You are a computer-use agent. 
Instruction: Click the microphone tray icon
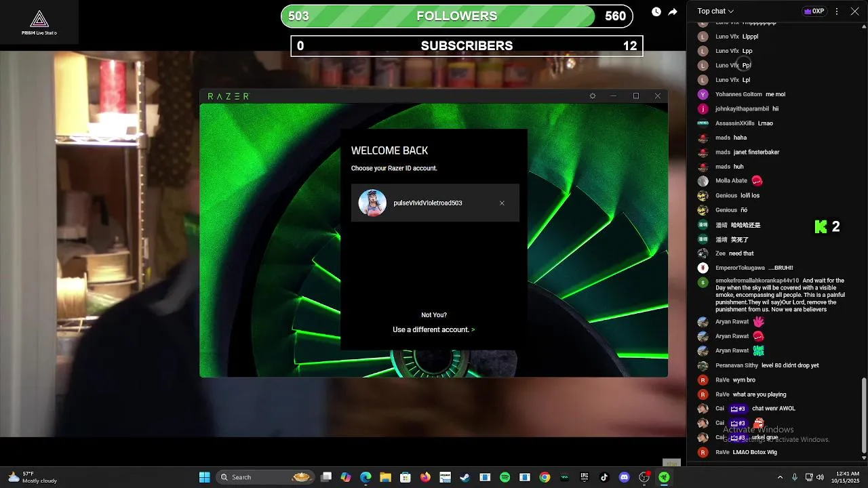[x=795, y=477]
